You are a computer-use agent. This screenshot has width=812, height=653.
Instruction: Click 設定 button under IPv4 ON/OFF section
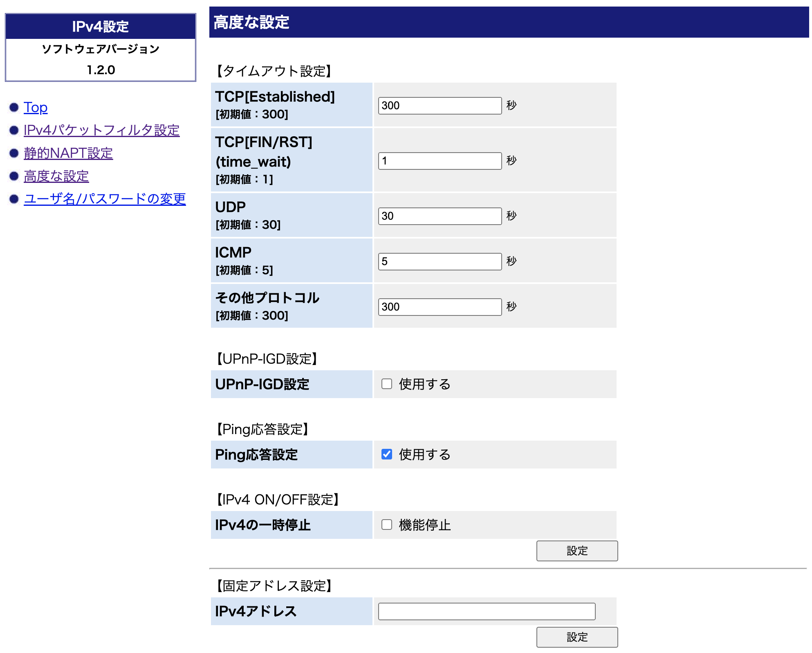coord(576,551)
